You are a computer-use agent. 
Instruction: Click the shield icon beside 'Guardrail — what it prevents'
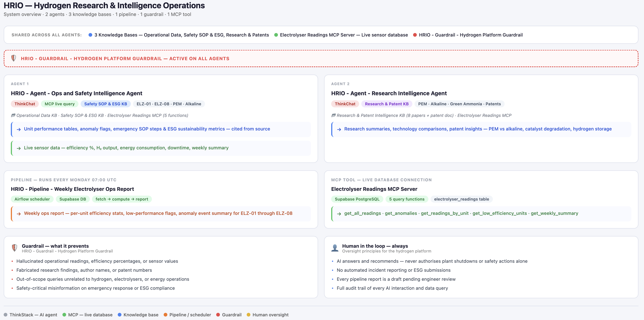pyautogui.click(x=15, y=248)
